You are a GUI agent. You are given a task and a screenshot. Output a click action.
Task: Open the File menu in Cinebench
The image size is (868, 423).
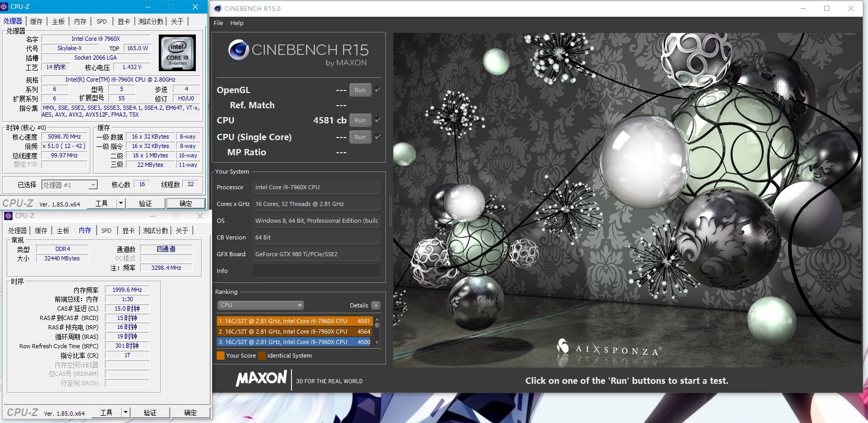[x=218, y=23]
